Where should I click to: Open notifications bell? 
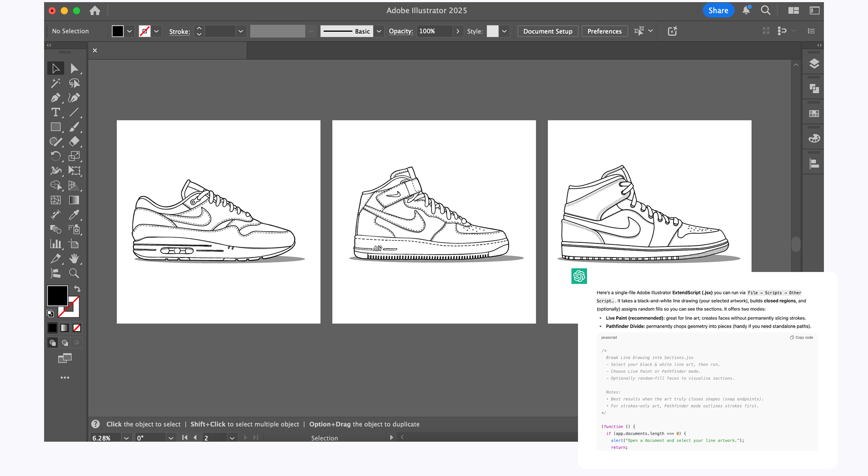click(x=746, y=10)
